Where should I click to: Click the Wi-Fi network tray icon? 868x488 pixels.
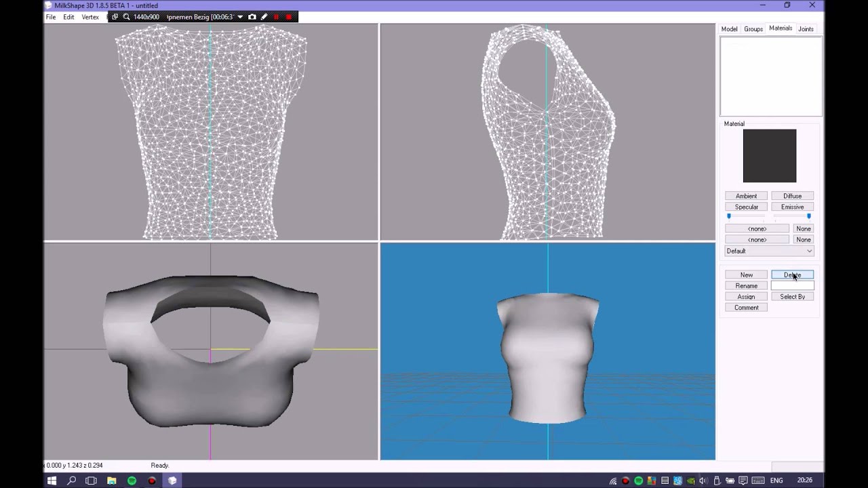coord(613,481)
